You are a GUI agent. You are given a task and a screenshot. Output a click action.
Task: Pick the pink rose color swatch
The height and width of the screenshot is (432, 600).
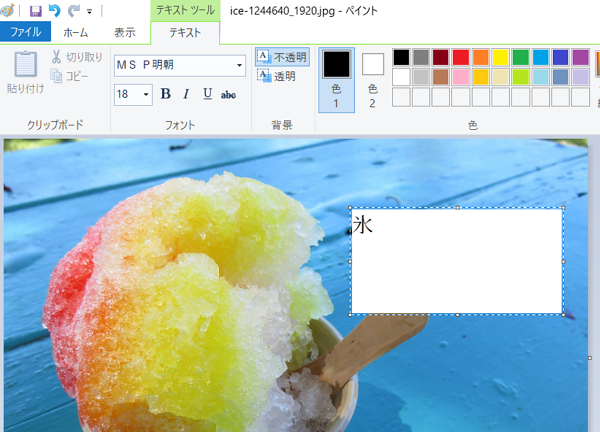click(461, 77)
